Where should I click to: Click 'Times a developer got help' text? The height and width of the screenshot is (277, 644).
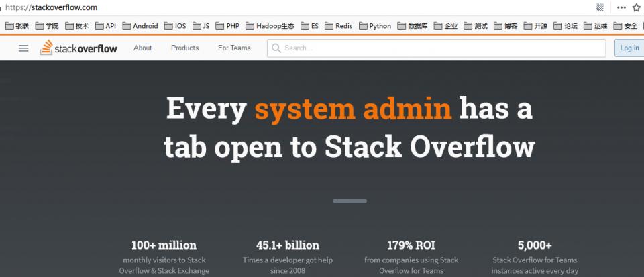click(x=288, y=260)
